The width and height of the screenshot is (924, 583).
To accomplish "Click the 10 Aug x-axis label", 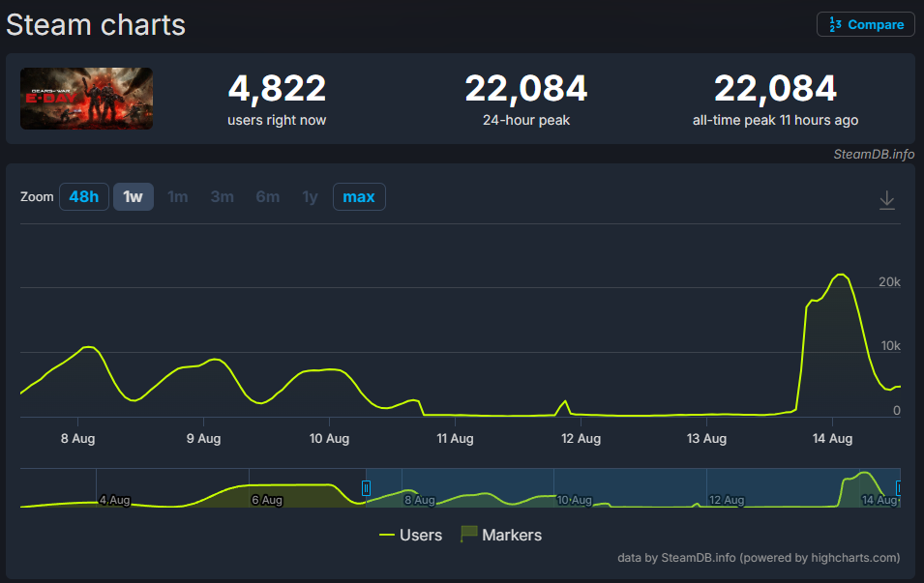I will [x=329, y=439].
